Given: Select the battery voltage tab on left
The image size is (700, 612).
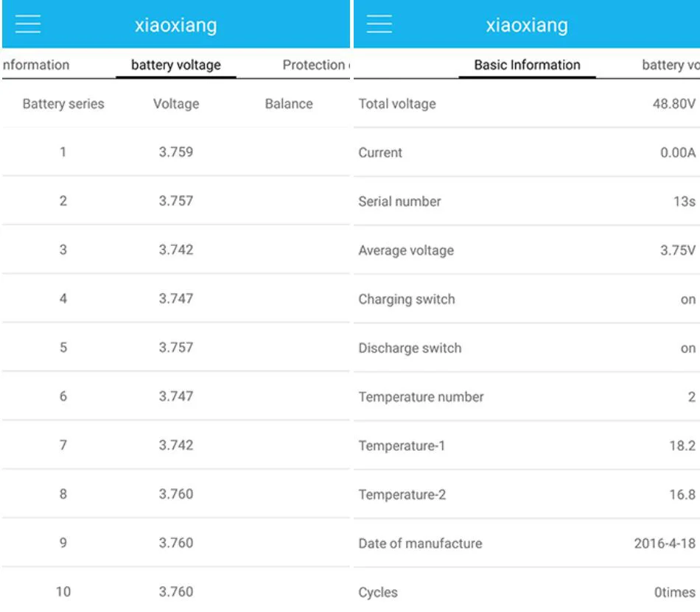Looking at the screenshot, I should [x=176, y=65].
